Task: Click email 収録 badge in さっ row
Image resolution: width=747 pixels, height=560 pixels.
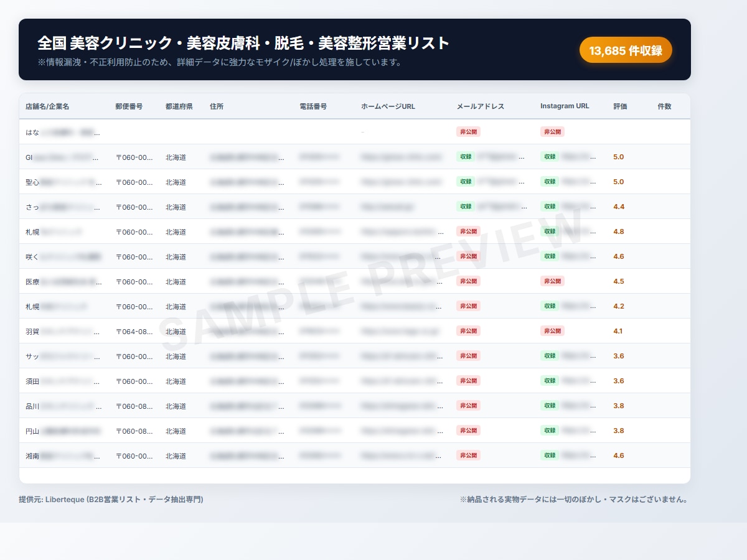Action: click(x=466, y=207)
